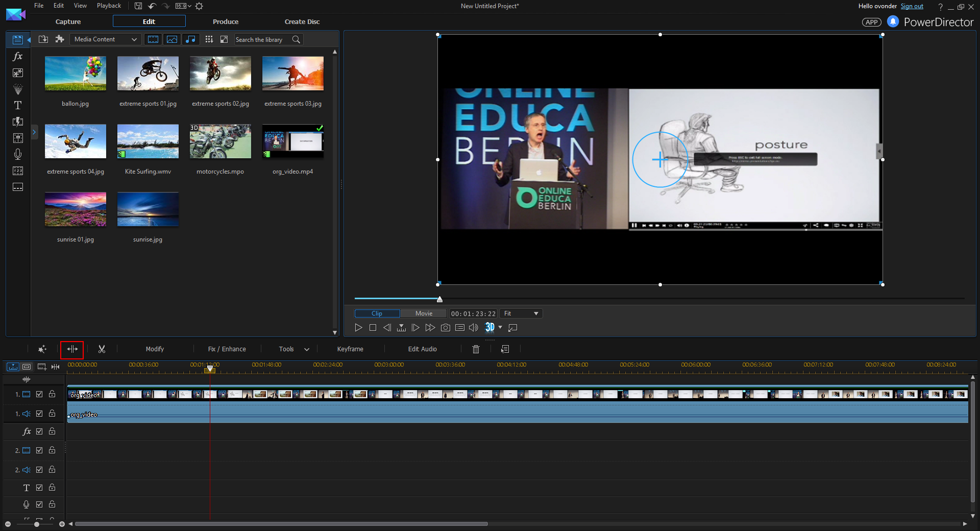This screenshot has width=980, height=531.
Task: Step to the next frame
Action: pos(415,328)
